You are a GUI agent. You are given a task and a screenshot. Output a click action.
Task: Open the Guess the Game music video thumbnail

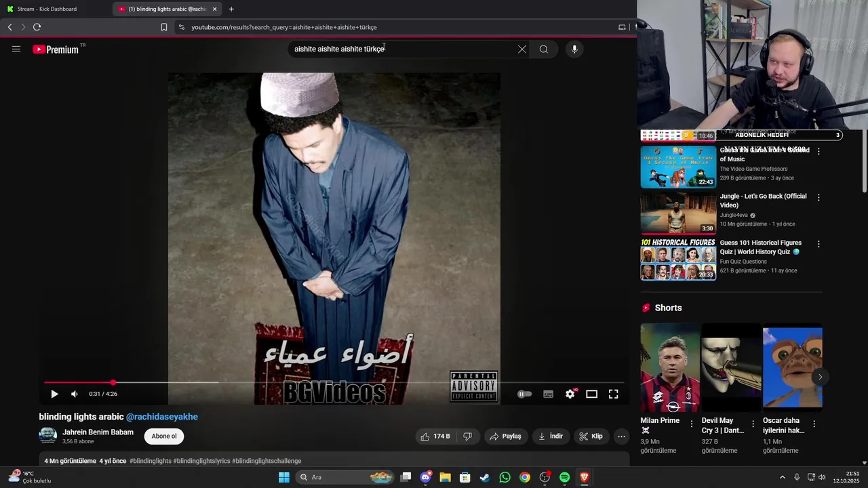tap(678, 167)
